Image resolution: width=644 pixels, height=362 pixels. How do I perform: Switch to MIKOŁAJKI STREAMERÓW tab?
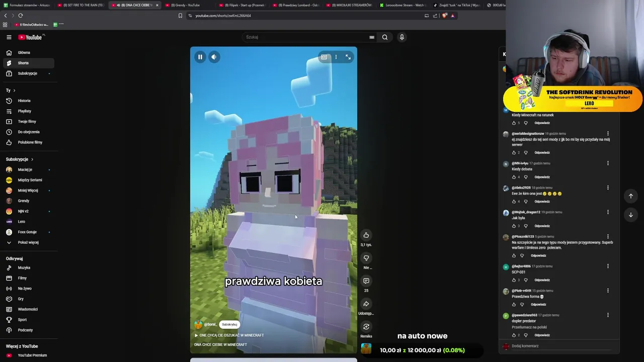point(351,5)
